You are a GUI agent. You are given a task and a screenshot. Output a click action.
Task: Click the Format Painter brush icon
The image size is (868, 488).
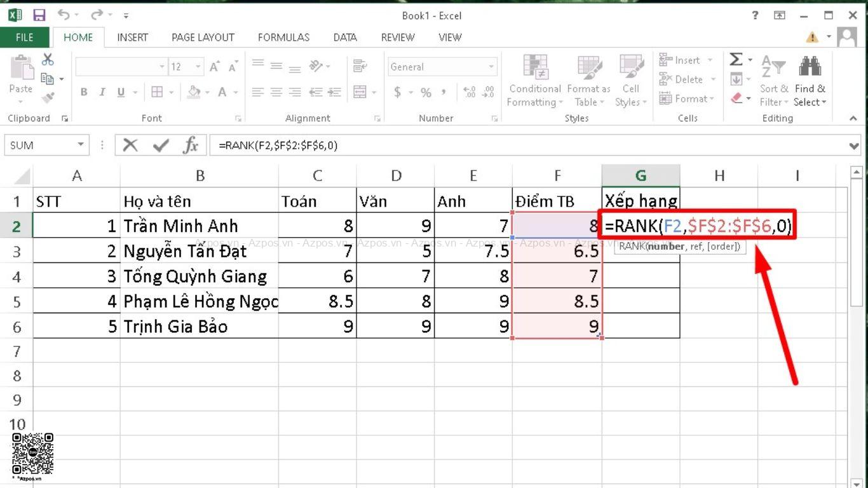[x=48, y=97]
